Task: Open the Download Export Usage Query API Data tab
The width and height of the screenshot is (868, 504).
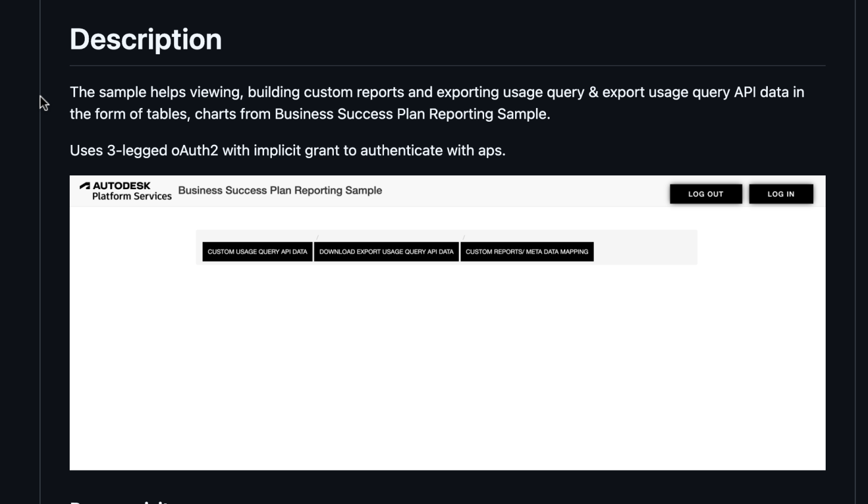Action: (x=386, y=252)
